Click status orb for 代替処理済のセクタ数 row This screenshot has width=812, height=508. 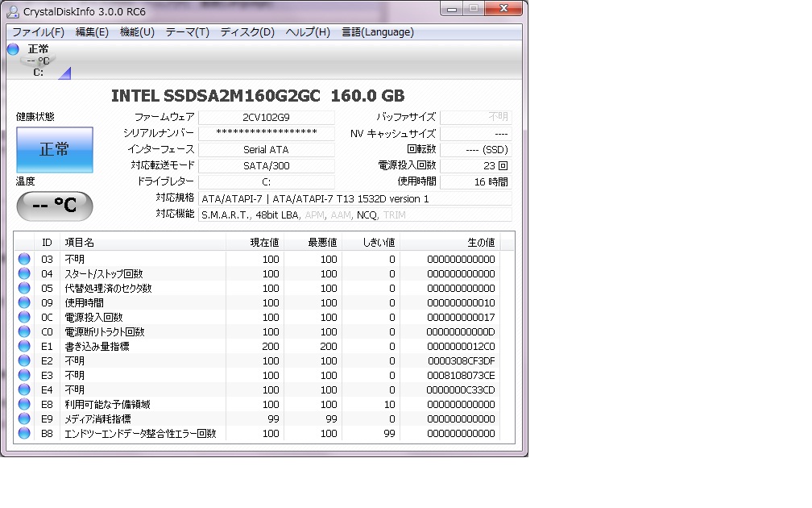coord(24,288)
